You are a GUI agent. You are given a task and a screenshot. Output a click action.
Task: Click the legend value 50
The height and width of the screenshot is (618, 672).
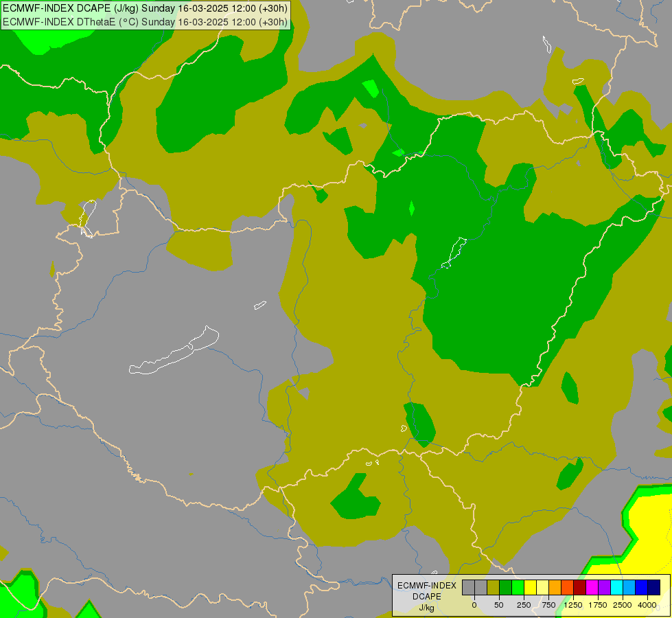(499, 605)
